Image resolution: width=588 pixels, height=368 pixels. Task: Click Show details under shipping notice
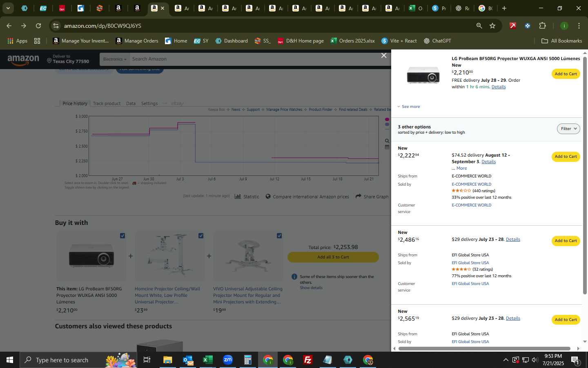coord(311,288)
